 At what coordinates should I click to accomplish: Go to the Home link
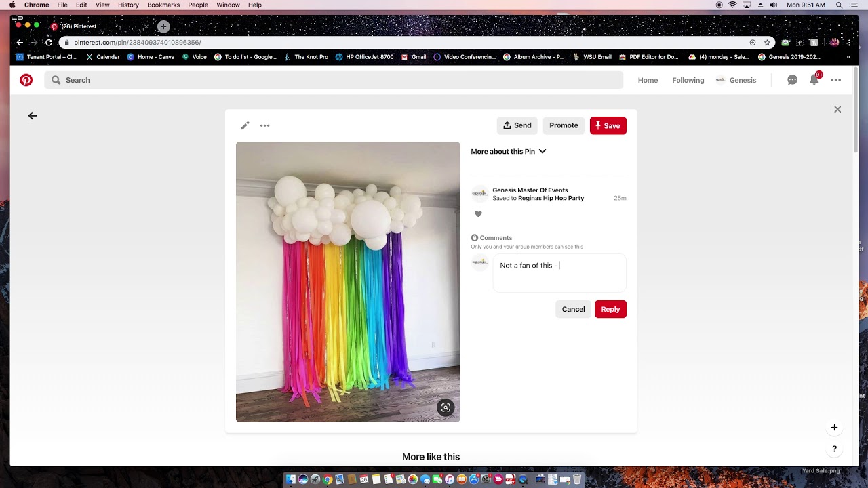[x=648, y=80]
